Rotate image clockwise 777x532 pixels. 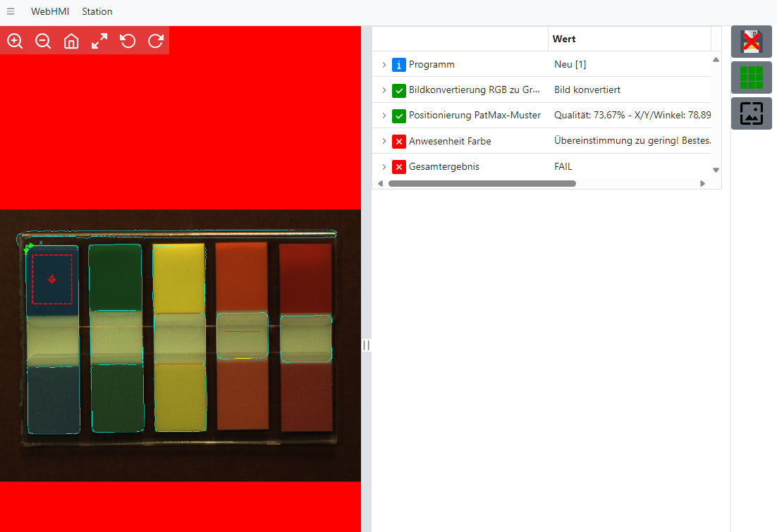click(156, 41)
